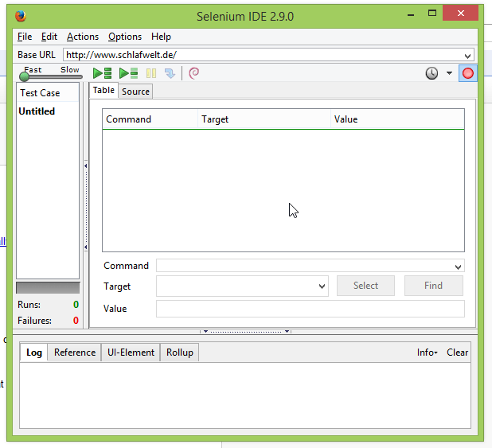The width and height of the screenshot is (492, 448).
Task: Switch to the UI-Element tab
Action: [x=131, y=353]
